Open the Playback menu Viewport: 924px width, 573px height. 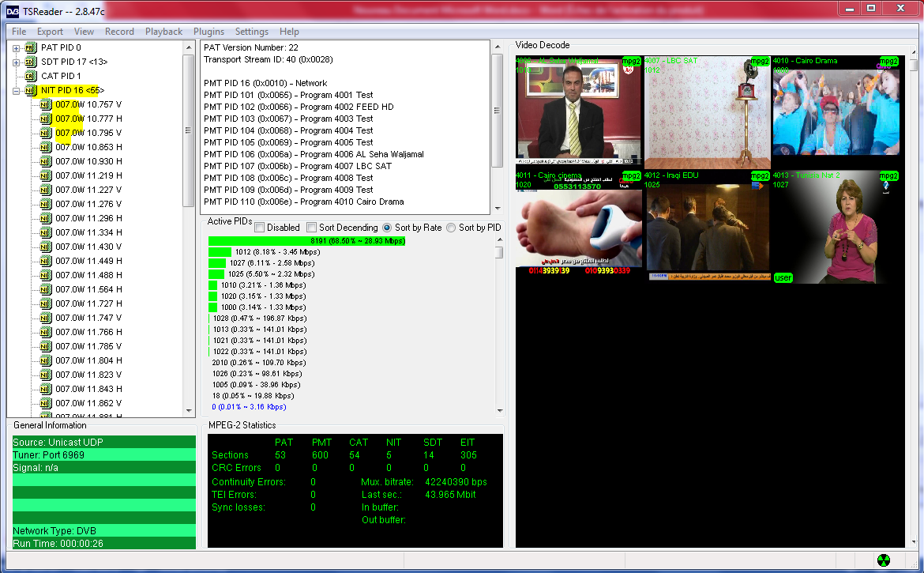click(x=163, y=32)
